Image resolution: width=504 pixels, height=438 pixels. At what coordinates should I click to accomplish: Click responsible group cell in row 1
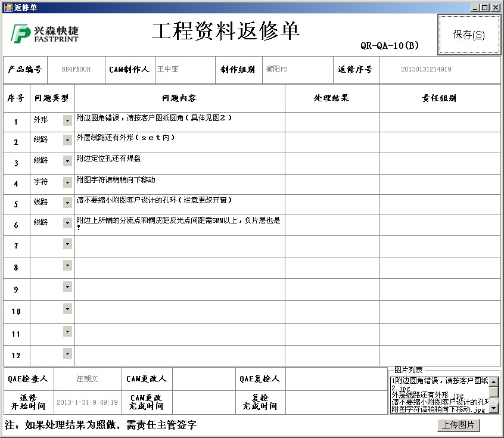[x=440, y=122]
